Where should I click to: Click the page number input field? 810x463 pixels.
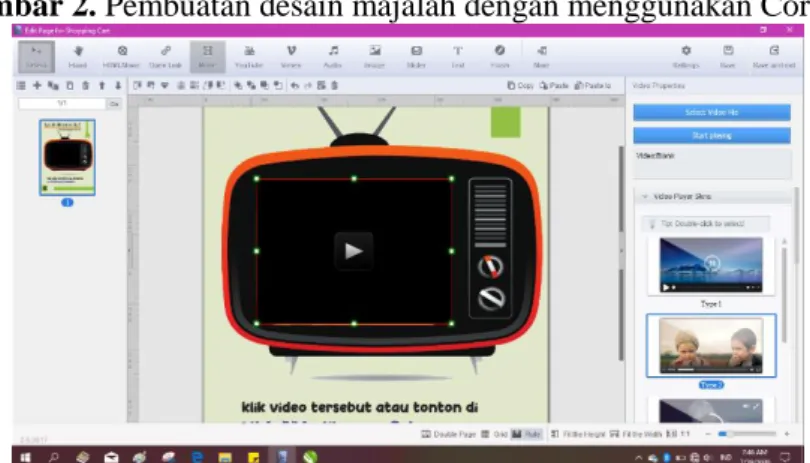pyautogui.click(x=62, y=103)
